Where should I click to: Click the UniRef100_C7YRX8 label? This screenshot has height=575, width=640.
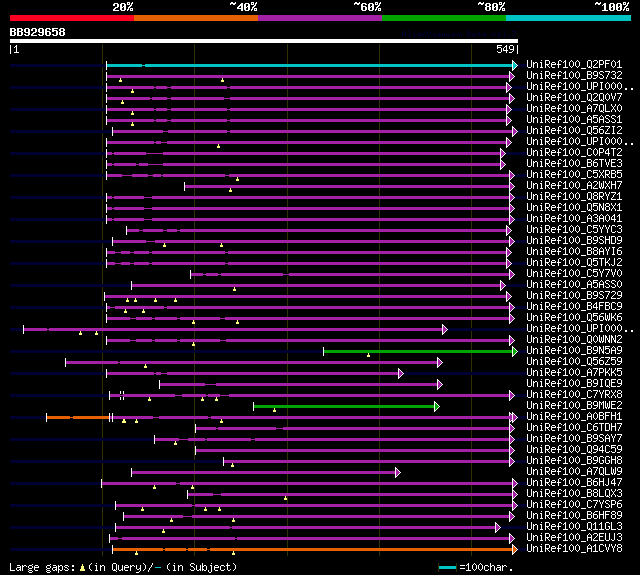pyautogui.click(x=574, y=395)
